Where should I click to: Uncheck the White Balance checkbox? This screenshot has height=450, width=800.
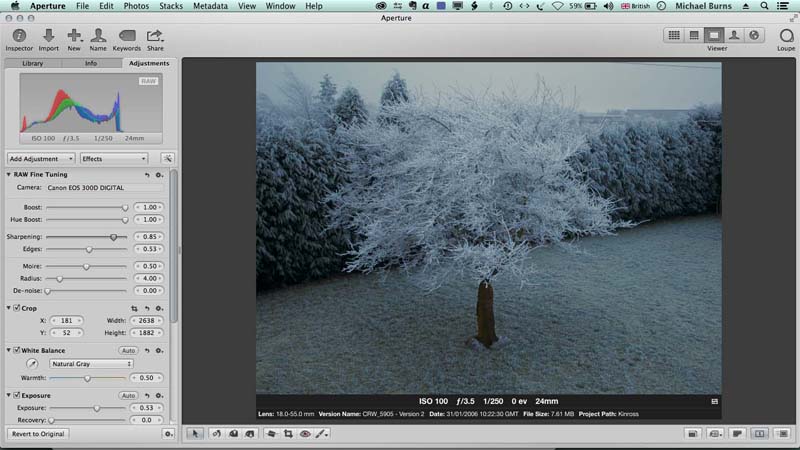17,350
